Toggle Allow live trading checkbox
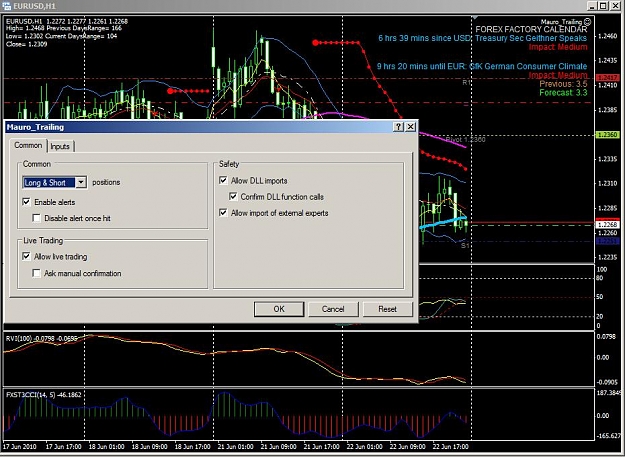Viewport: 625px width, 457px height. [26, 257]
